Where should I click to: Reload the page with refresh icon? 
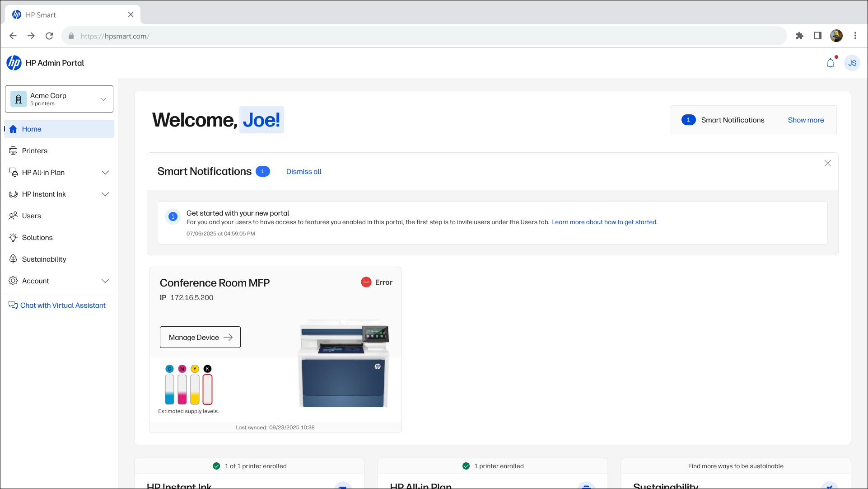click(49, 36)
